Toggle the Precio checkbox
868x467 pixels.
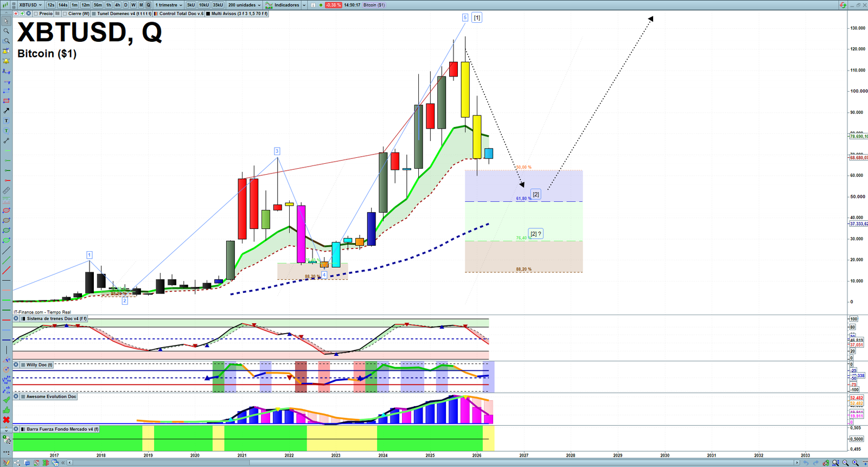[x=36, y=14]
